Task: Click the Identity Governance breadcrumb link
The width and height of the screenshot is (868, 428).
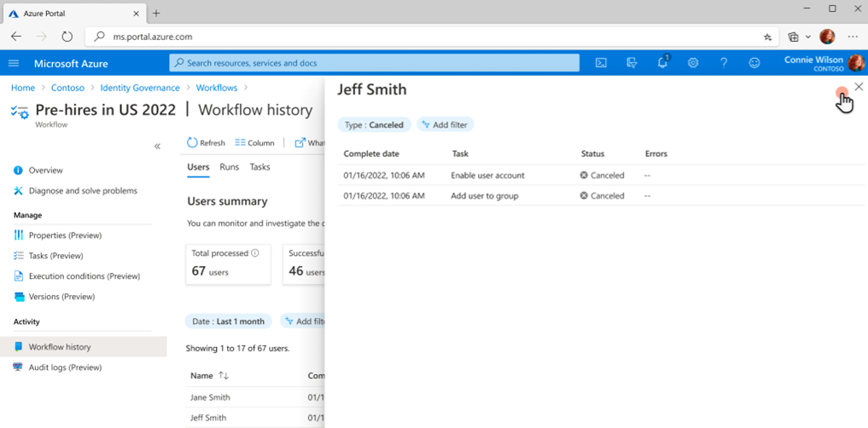Action: pos(139,88)
